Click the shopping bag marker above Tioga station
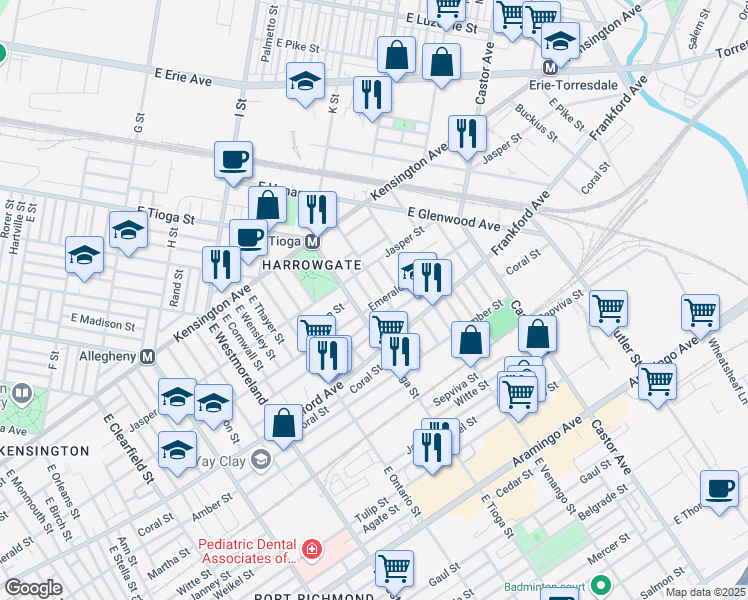The height and width of the screenshot is (600, 748). (268, 206)
